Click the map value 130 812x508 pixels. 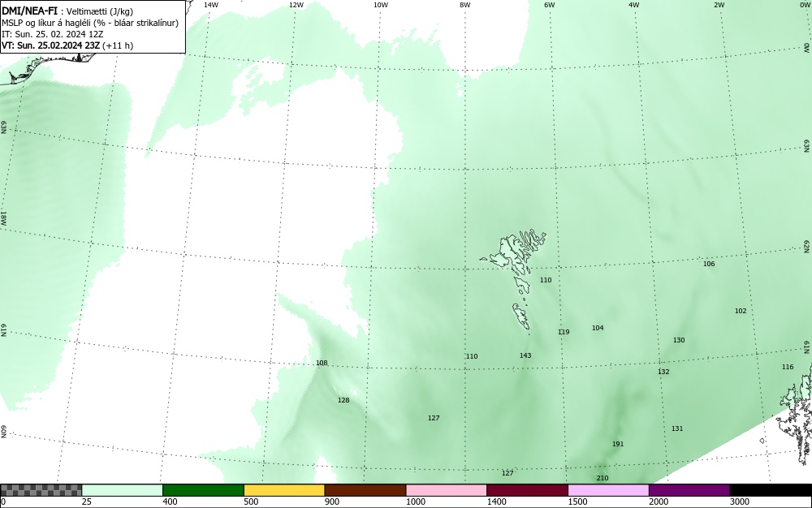[x=679, y=340]
